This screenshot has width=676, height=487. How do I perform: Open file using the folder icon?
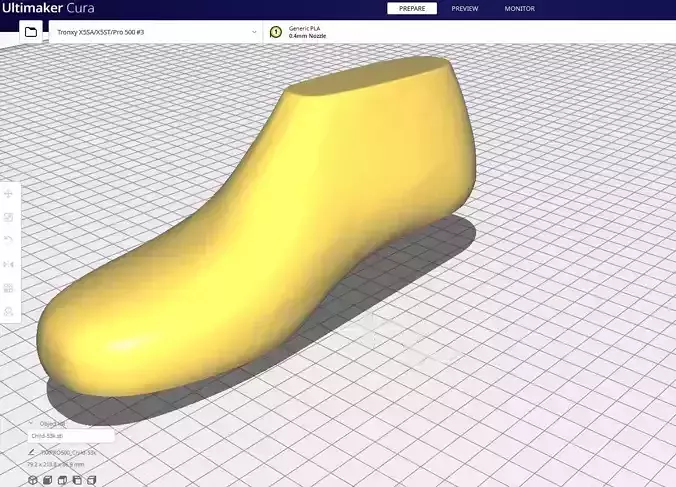coord(31,32)
